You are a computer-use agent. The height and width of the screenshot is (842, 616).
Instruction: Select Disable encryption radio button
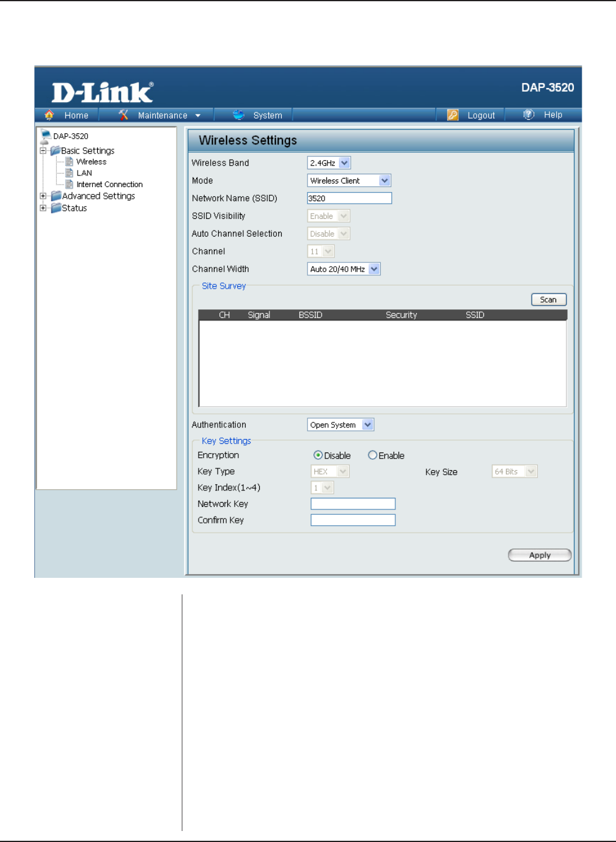[318, 455]
